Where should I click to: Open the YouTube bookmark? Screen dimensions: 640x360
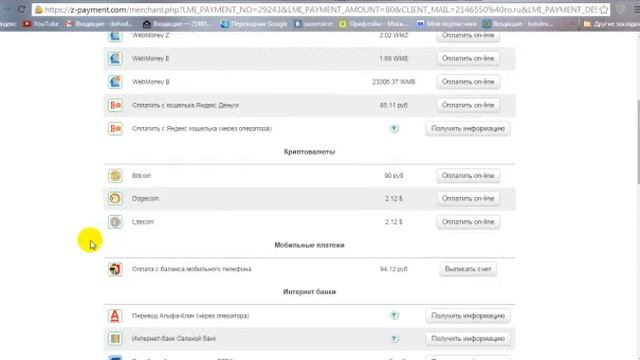coord(41,24)
